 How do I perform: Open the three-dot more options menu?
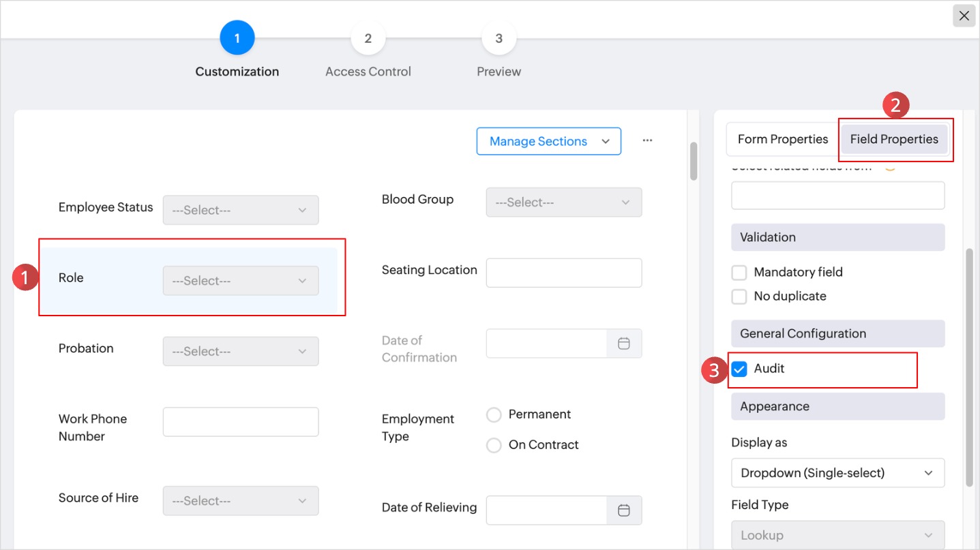647,140
